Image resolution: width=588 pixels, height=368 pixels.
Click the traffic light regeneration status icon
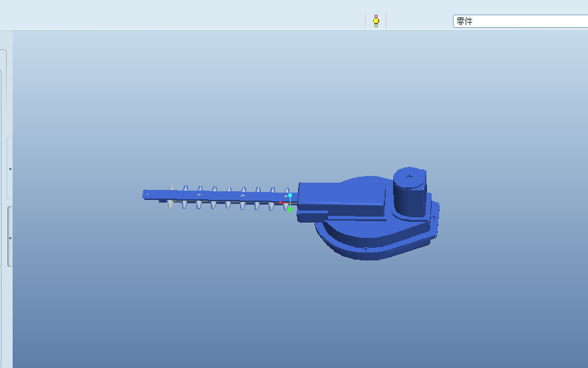[x=376, y=21]
